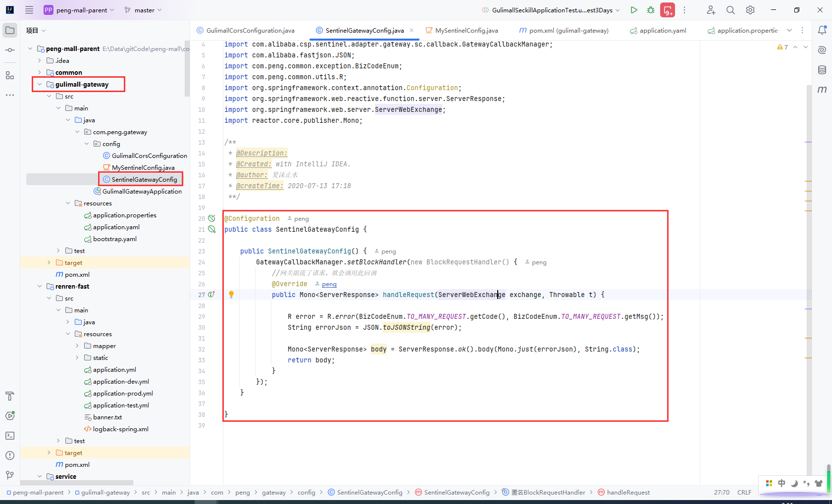Open editor tabs options menu
832x504 pixels.
click(802, 30)
